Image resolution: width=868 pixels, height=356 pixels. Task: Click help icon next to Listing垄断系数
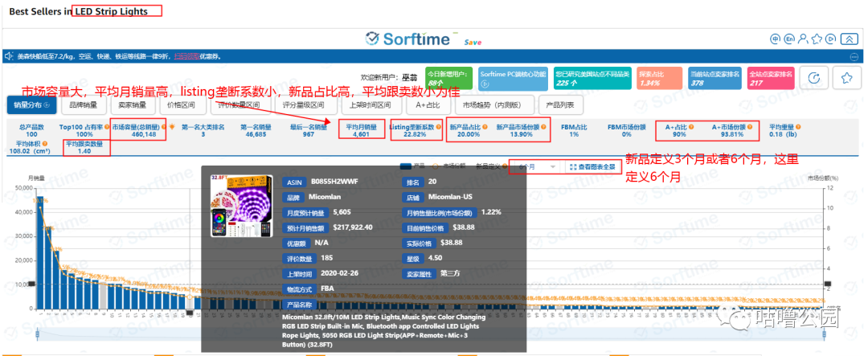pos(439,127)
